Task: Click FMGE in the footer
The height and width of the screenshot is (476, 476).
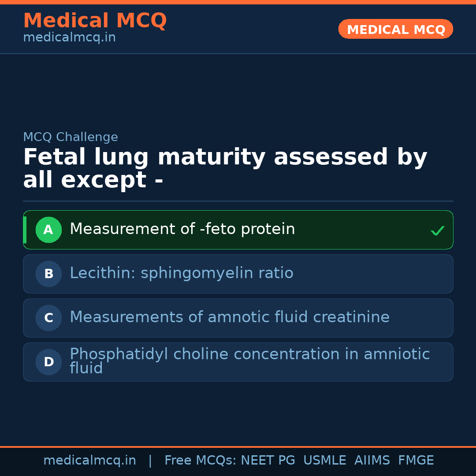Action: click(416, 461)
